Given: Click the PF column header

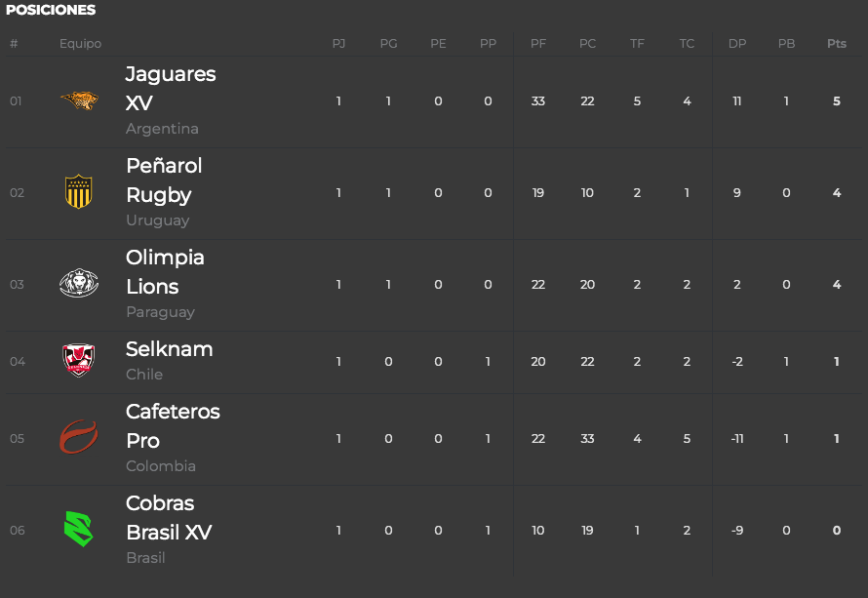Looking at the screenshot, I should click(538, 44).
